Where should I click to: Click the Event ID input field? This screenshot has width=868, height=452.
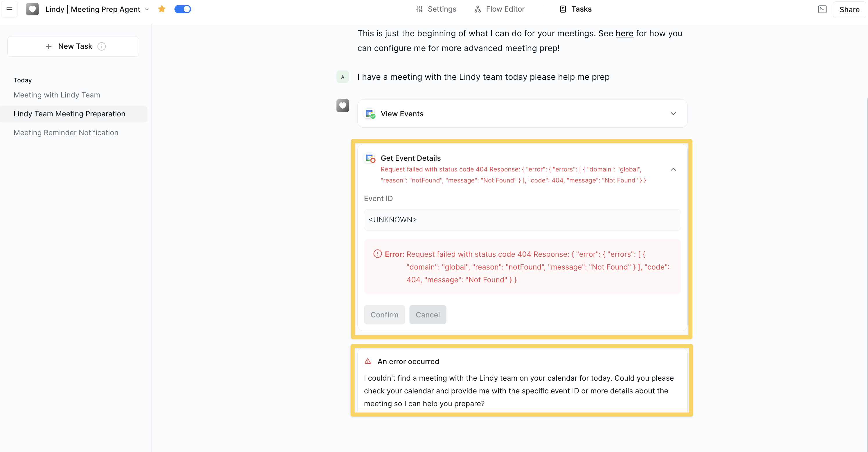tap(522, 220)
